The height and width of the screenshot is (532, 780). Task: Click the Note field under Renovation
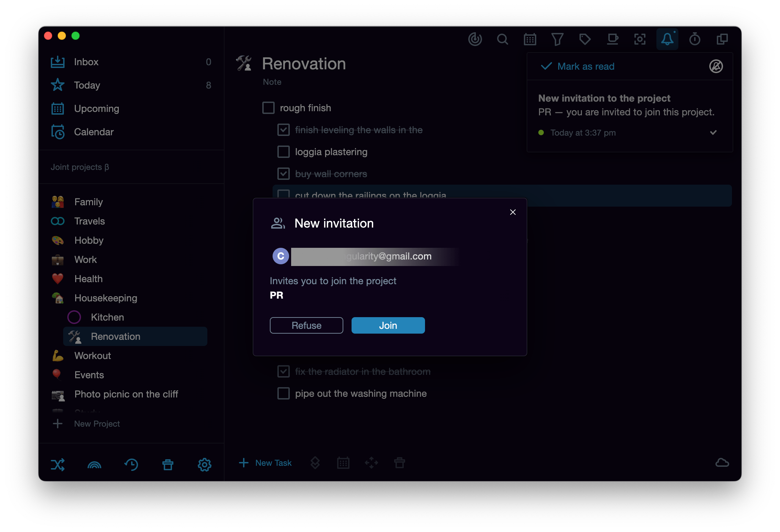272,82
